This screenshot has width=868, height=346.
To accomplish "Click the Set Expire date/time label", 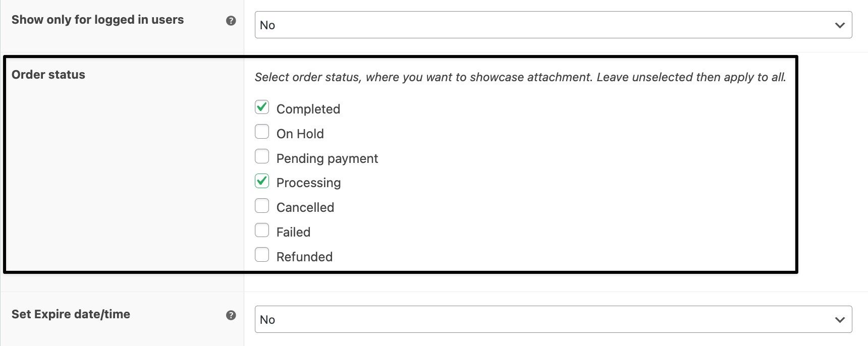I will click(71, 314).
